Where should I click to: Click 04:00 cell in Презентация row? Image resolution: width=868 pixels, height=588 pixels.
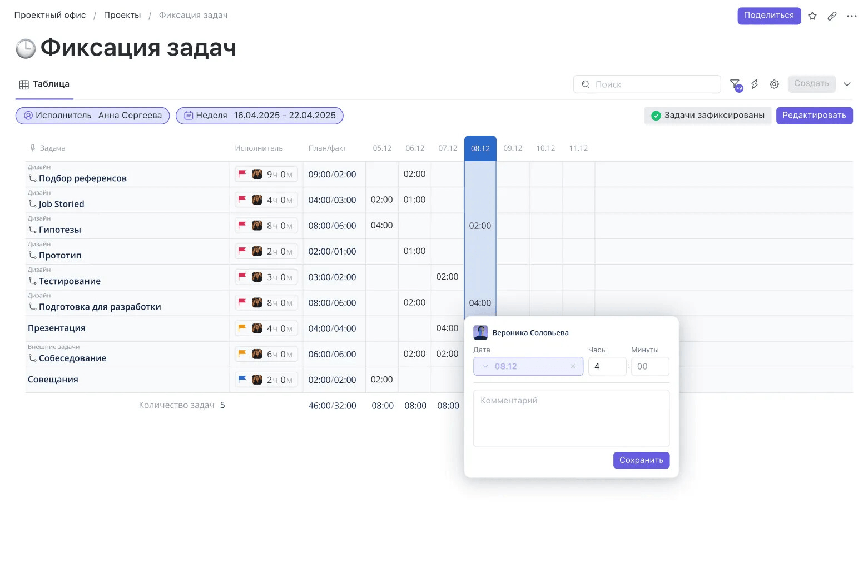(x=447, y=328)
